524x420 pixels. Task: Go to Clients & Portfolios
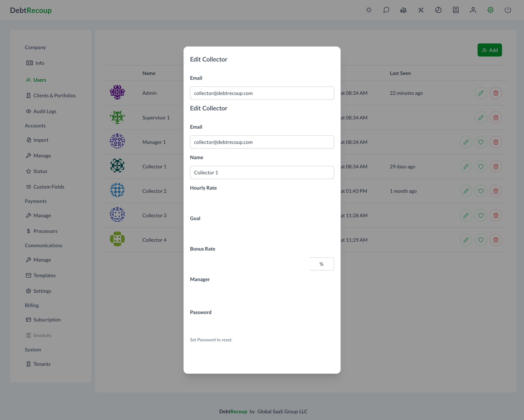coord(54,96)
